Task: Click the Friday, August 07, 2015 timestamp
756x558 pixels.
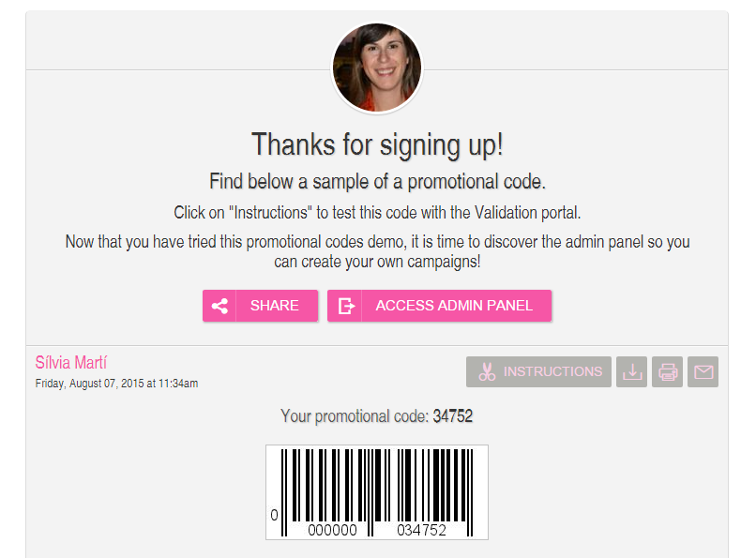Action: pyautogui.click(x=116, y=384)
